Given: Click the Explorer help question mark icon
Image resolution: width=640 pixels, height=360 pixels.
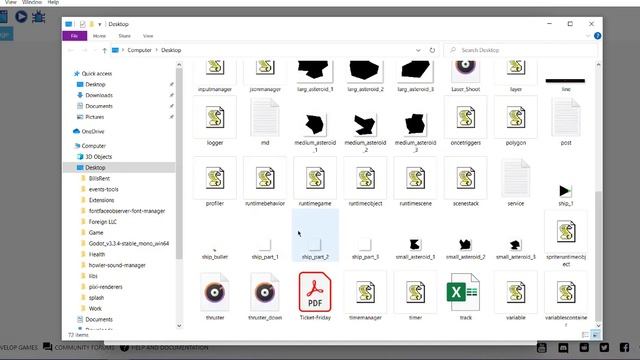Looking at the screenshot, I should (x=598, y=36).
